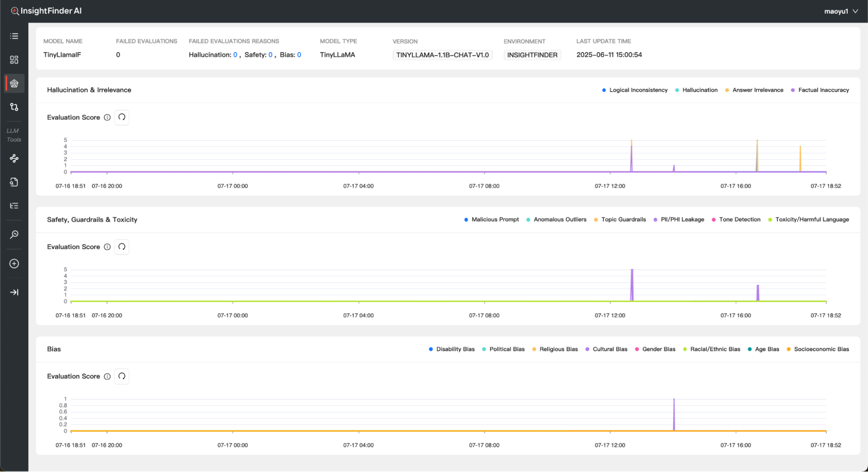
Task: Click the plus circle add icon in sidebar
Action: [x=14, y=264]
